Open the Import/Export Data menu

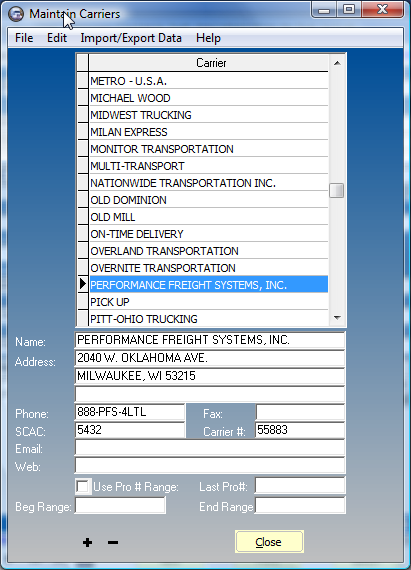coord(131,38)
